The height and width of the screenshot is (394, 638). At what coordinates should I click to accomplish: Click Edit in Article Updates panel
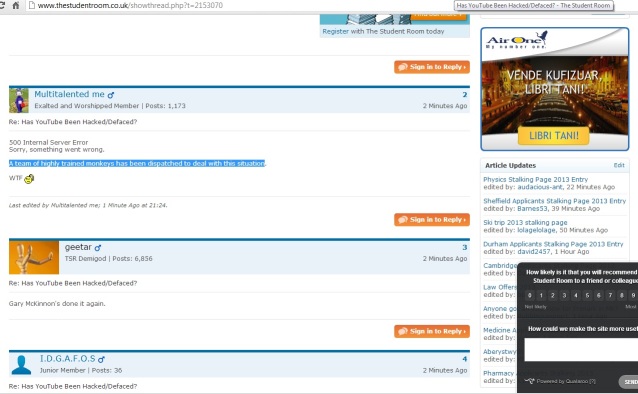click(619, 165)
